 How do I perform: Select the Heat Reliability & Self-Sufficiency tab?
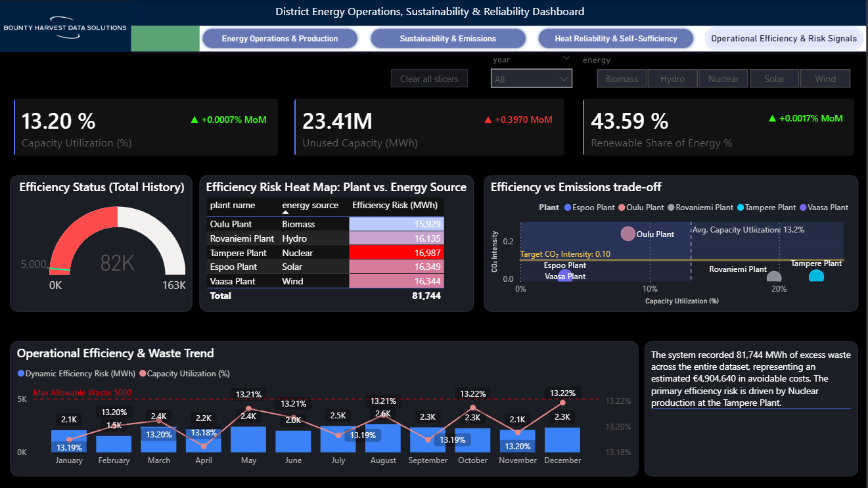click(x=616, y=38)
